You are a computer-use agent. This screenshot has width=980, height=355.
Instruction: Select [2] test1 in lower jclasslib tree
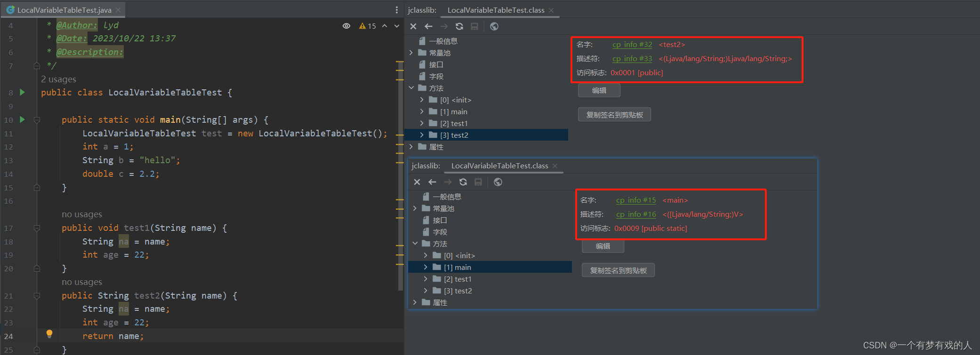pos(458,279)
